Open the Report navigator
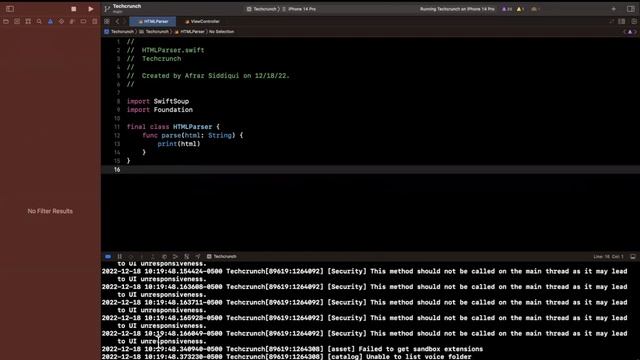Viewport: 640px width, 360px height. coord(94,21)
